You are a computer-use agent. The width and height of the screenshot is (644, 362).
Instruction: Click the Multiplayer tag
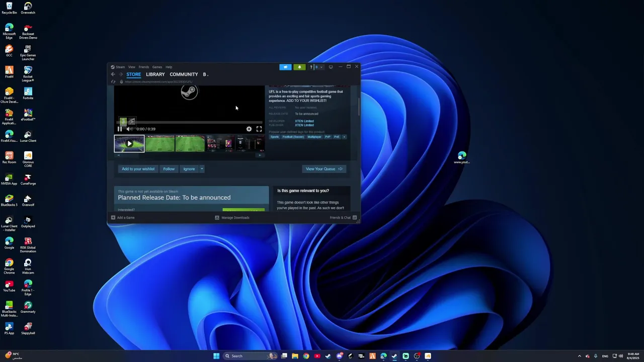[314, 137]
